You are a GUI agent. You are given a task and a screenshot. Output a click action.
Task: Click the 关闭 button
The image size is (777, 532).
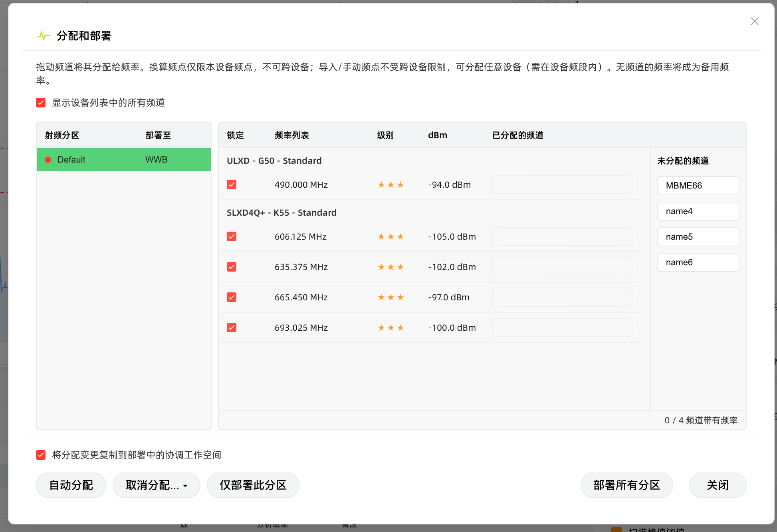click(718, 485)
